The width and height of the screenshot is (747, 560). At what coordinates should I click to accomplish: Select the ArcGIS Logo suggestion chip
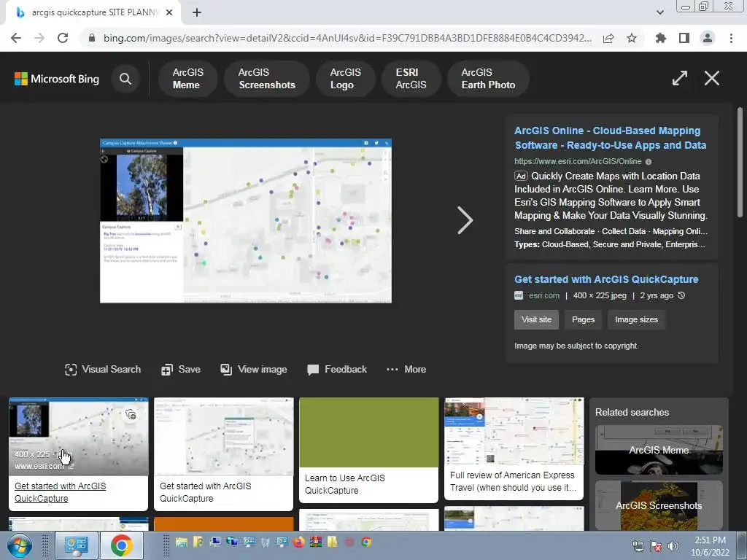345,79
